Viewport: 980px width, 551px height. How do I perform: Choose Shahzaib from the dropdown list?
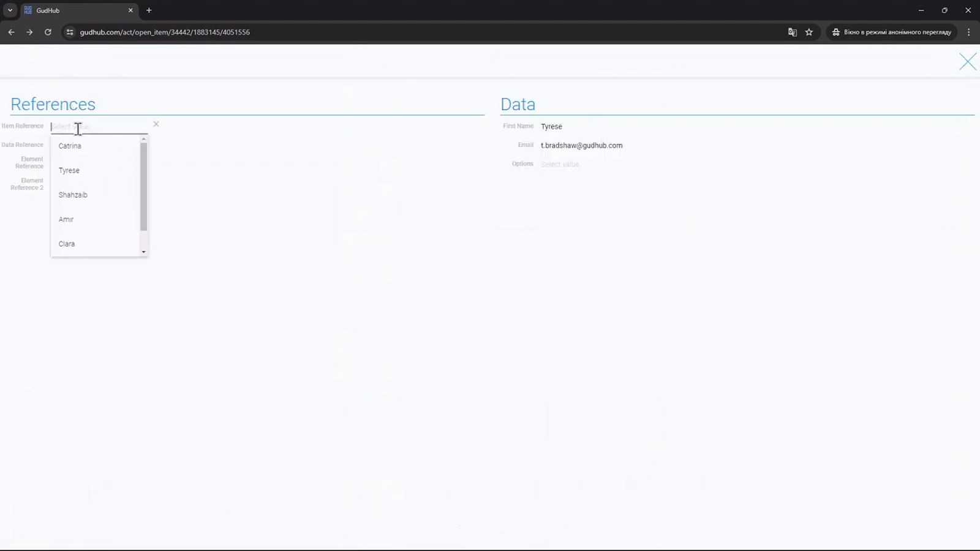pos(96,195)
